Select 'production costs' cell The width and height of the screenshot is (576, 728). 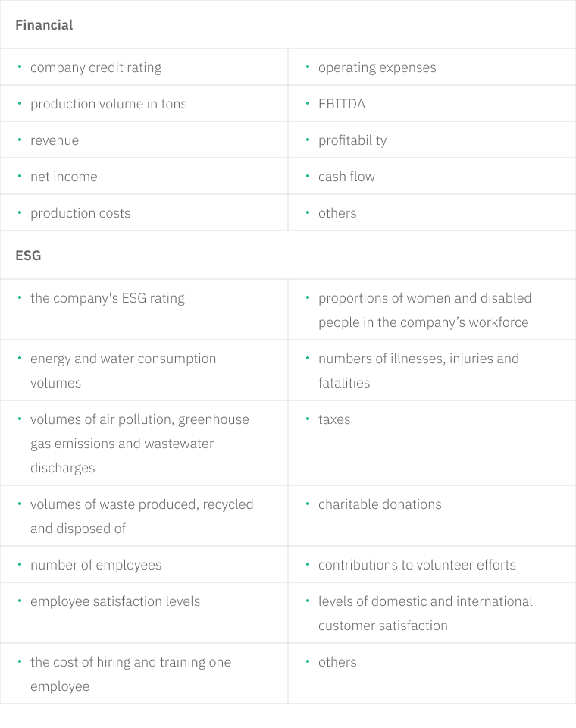(80, 213)
